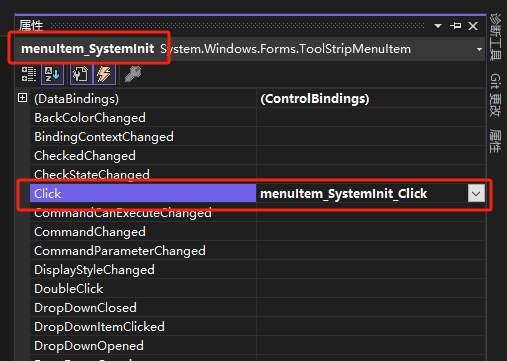Screen dimensions: 507x361
Task: Click the BackColorChanged value field
Action: [371, 118]
